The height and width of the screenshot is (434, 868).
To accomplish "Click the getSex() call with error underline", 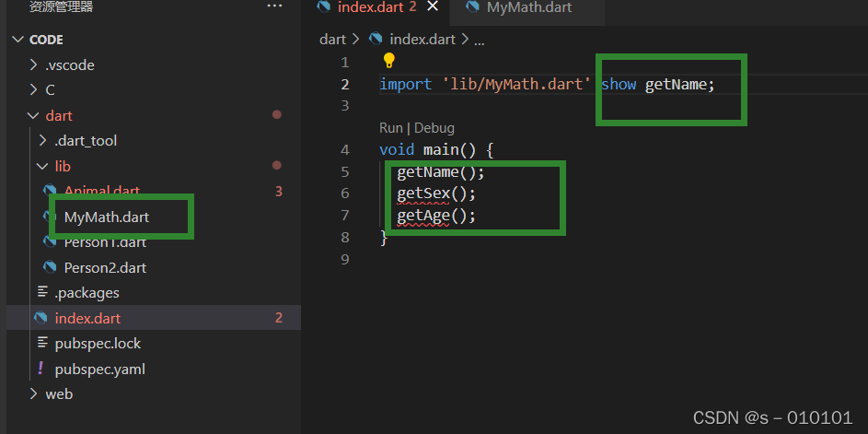I will point(436,194).
